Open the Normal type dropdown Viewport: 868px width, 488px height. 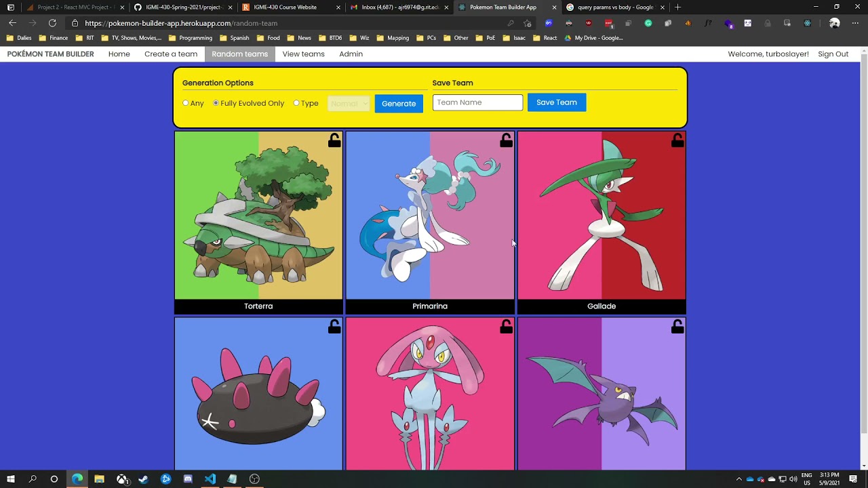click(349, 104)
